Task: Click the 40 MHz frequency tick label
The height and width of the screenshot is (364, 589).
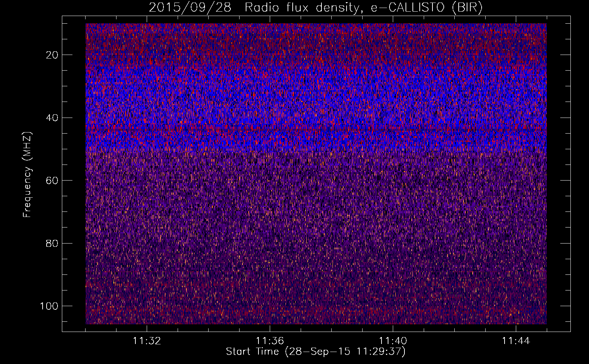Action: coord(52,118)
